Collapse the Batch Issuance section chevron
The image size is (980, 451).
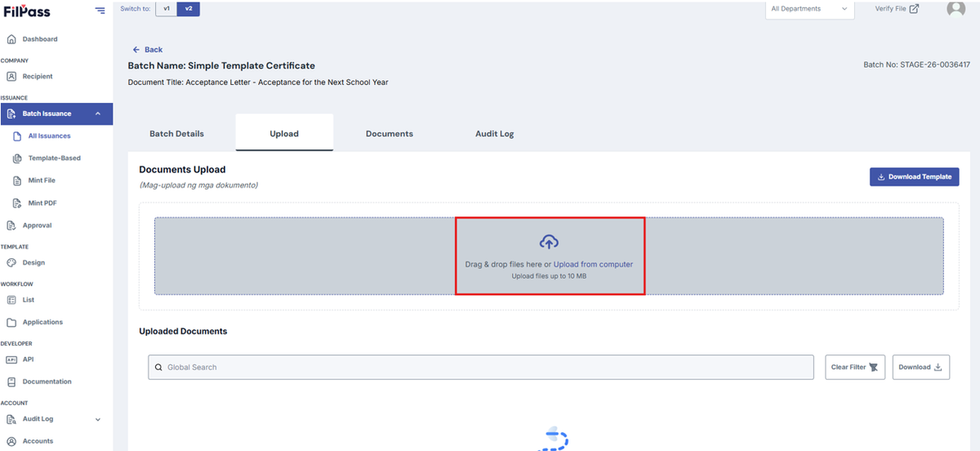coord(98,114)
